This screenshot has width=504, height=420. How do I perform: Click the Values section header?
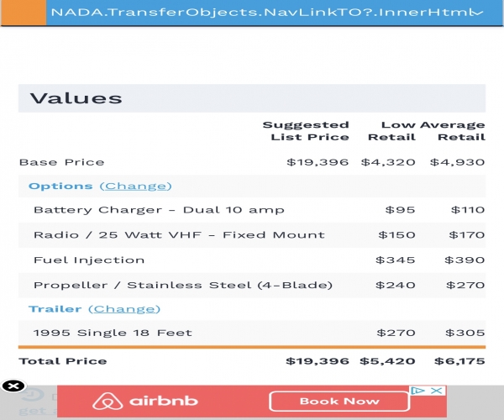(252, 98)
